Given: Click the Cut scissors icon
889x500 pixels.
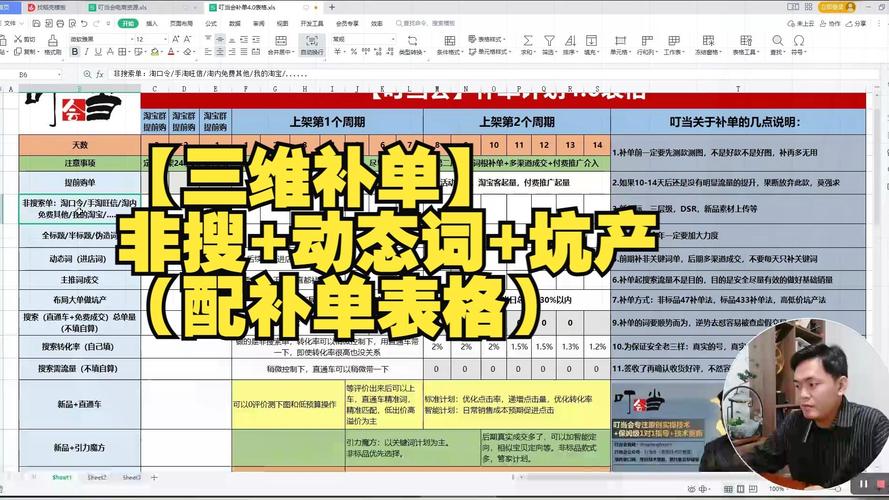Looking at the screenshot, I should (18, 39).
